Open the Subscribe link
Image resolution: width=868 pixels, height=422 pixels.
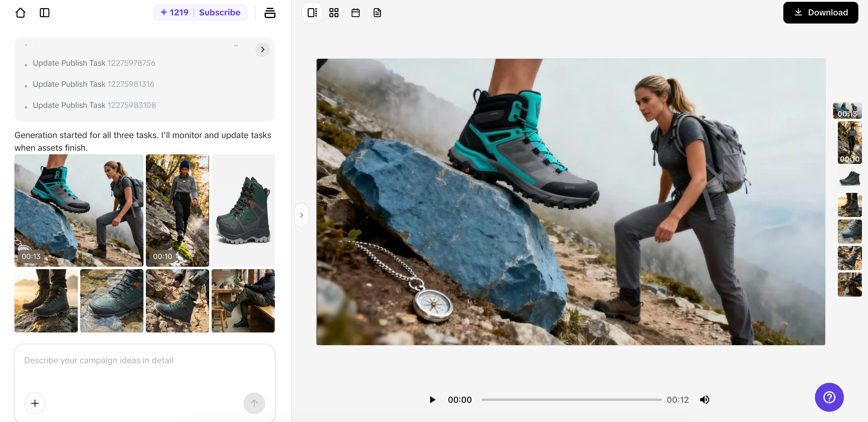219,12
